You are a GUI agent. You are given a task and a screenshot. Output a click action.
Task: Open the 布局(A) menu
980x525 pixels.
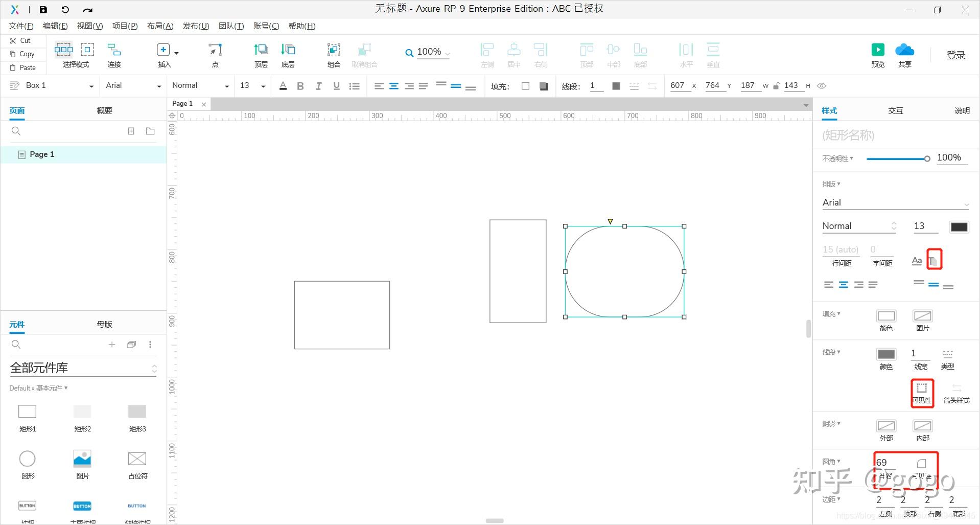[x=160, y=26]
